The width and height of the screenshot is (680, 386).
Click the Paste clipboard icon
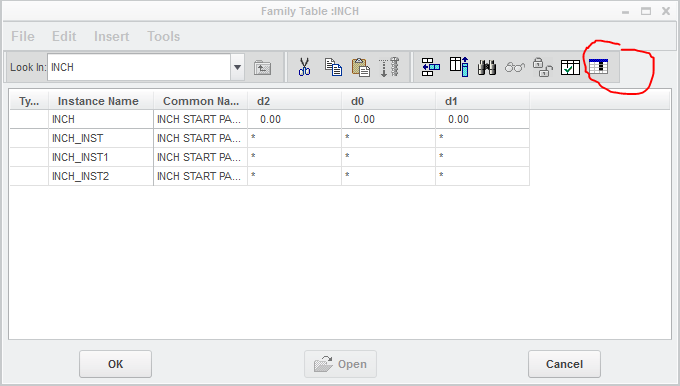[360, 67]
